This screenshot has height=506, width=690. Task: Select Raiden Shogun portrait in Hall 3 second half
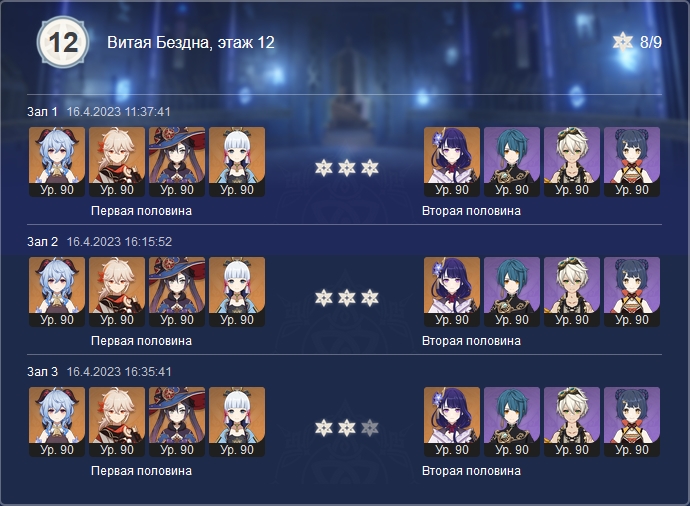pos(452,422)
